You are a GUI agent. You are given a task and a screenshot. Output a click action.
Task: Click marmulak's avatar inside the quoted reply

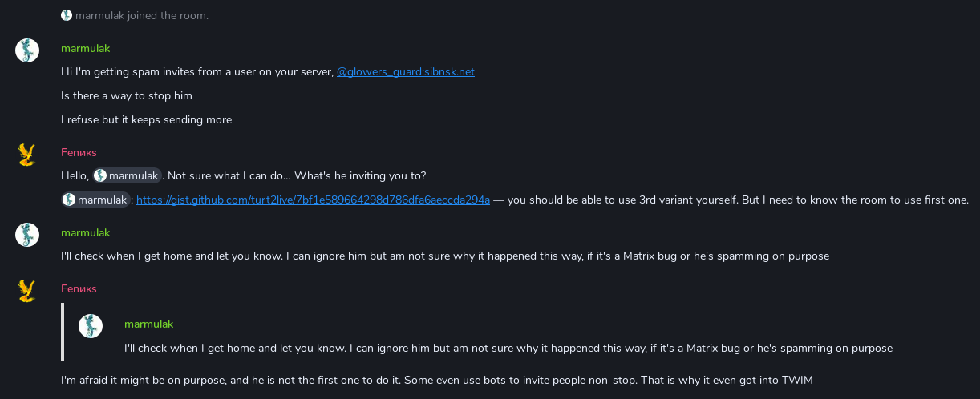pyautogui.click(x=91, y=326)
